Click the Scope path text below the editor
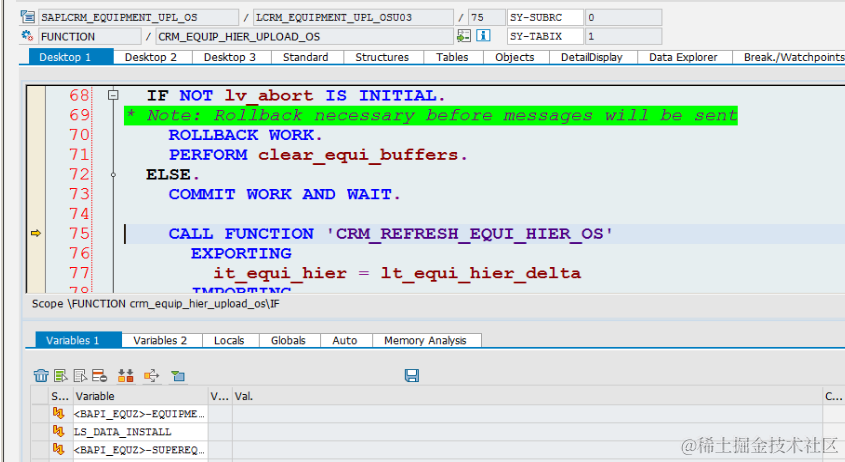This screenshot has height=462, width=845. coord(156,304)
